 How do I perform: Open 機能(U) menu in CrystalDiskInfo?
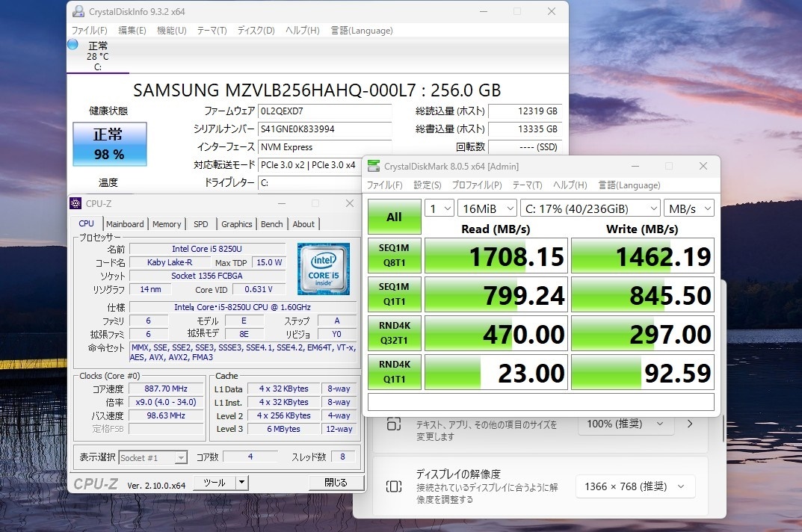click(x=171, y=30)
